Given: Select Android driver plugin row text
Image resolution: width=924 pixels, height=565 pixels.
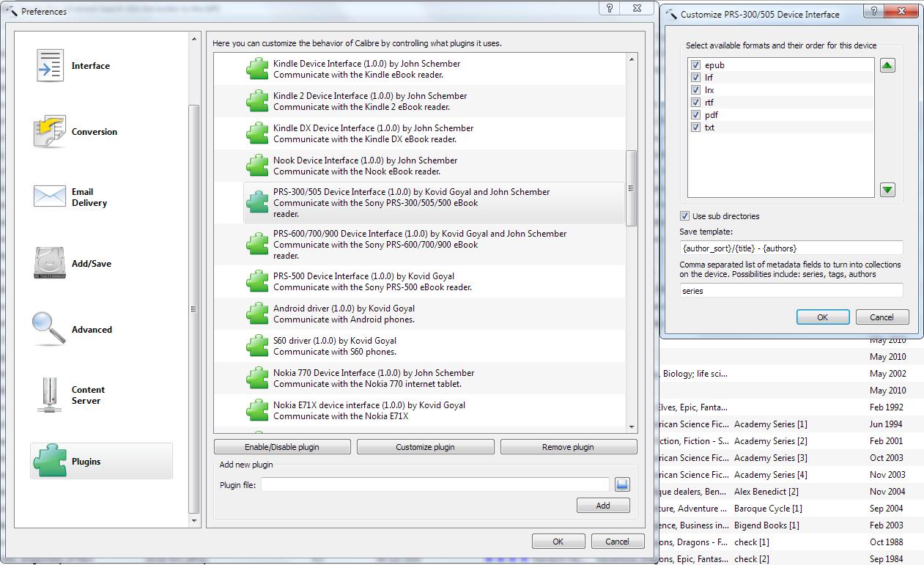Looking at the screenshot, I should point(344,314).
